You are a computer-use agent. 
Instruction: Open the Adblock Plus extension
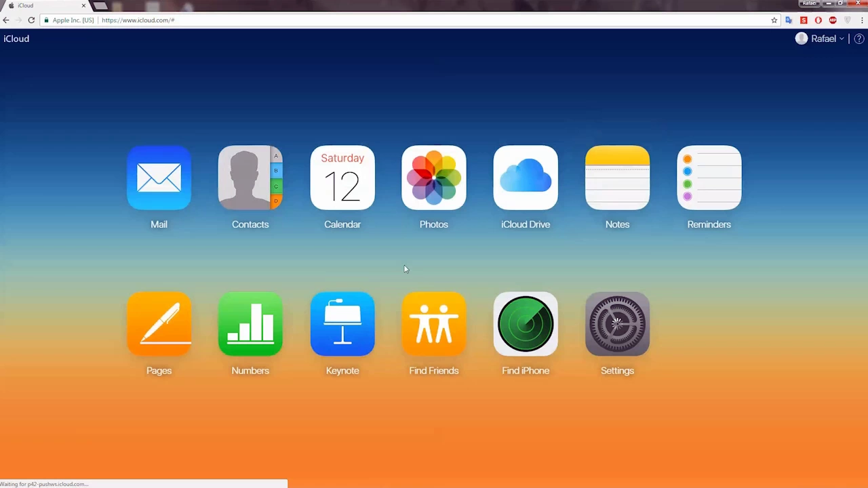pos(833,20)
